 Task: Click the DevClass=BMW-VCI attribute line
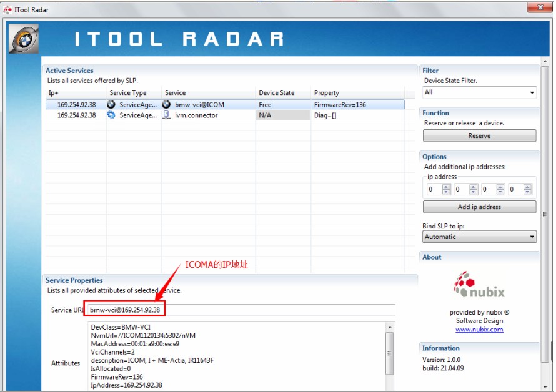point(121,327)
